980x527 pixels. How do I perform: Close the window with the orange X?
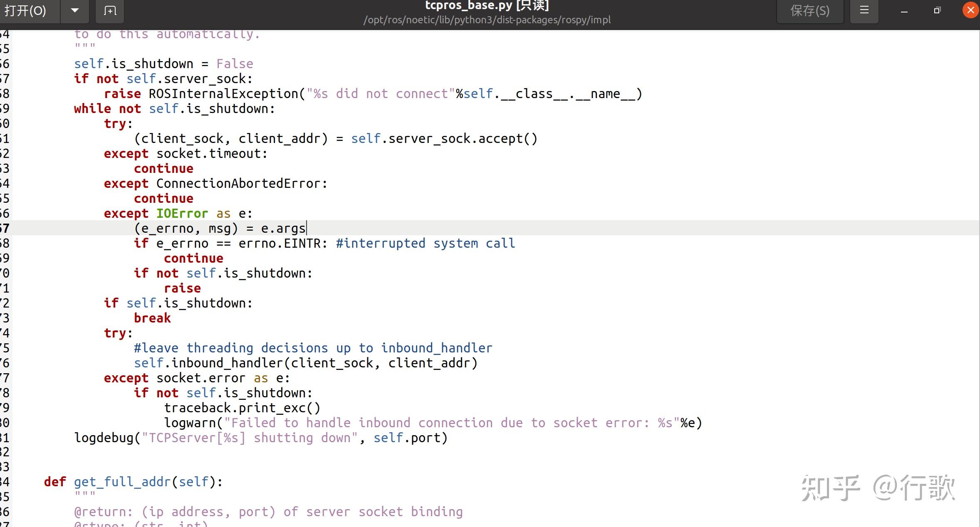(x=970, y=10)
